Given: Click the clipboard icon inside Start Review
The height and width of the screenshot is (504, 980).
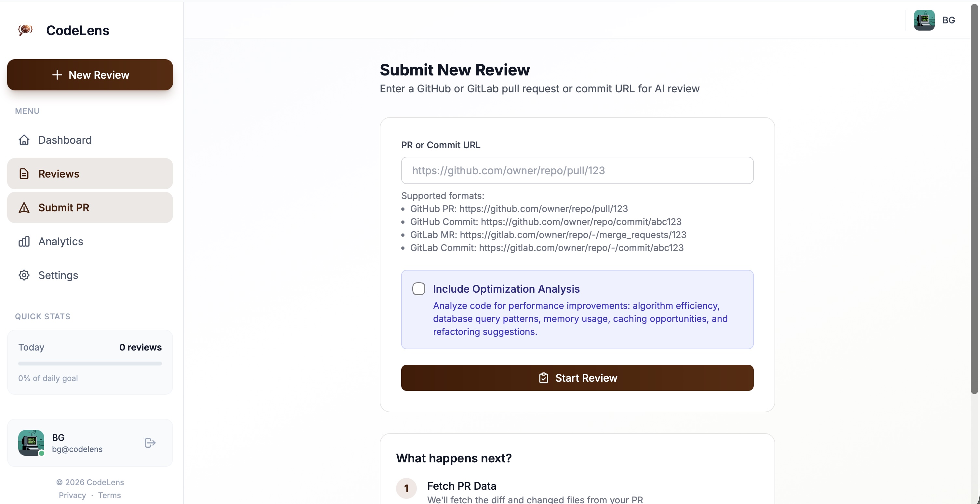Looking at the screenshot, I should coord(544,377).
